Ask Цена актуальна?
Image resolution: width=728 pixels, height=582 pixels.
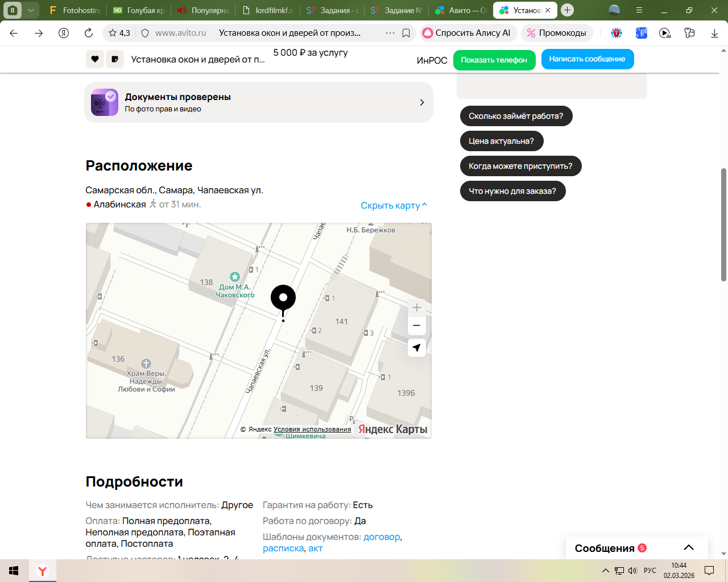(501, 141)
